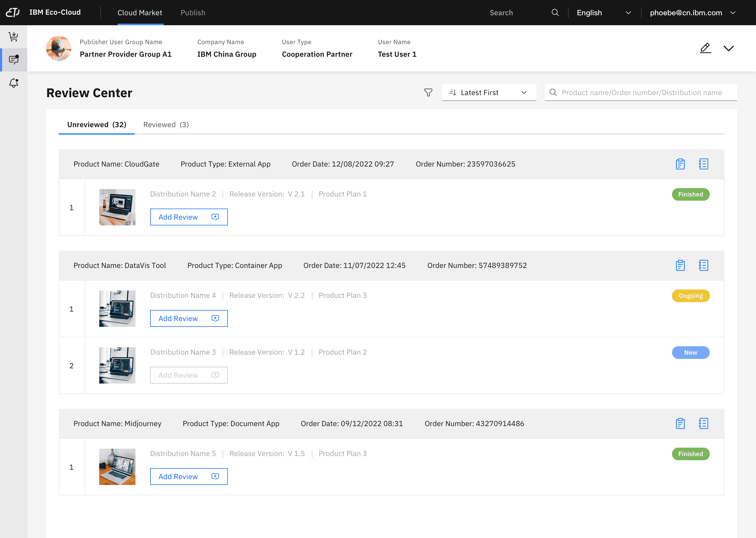Add Review for Distribution Name 5
This screenshot has height=538, width=756.
click(x=189, y=476)
